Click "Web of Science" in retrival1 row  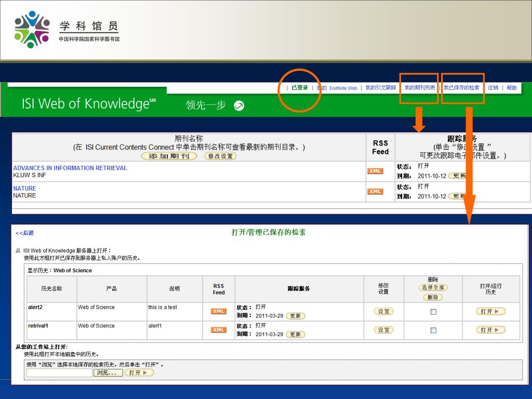point(96,326)
